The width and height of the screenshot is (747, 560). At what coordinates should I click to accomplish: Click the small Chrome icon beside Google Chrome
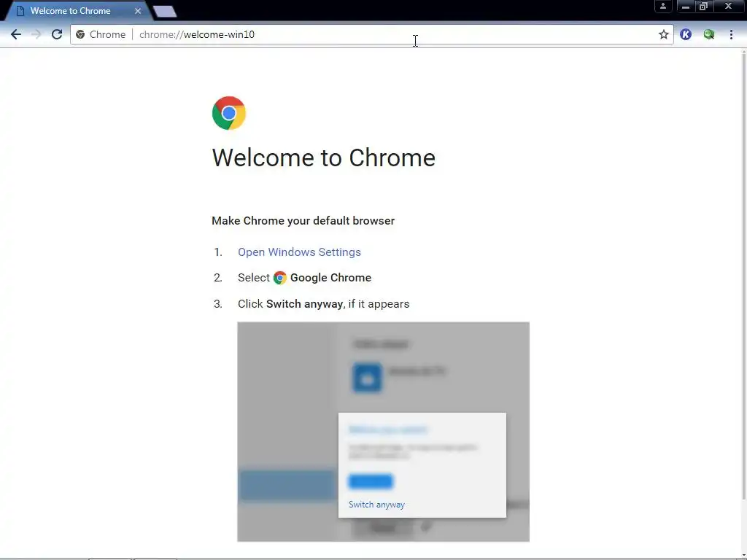tap(279, 278)
